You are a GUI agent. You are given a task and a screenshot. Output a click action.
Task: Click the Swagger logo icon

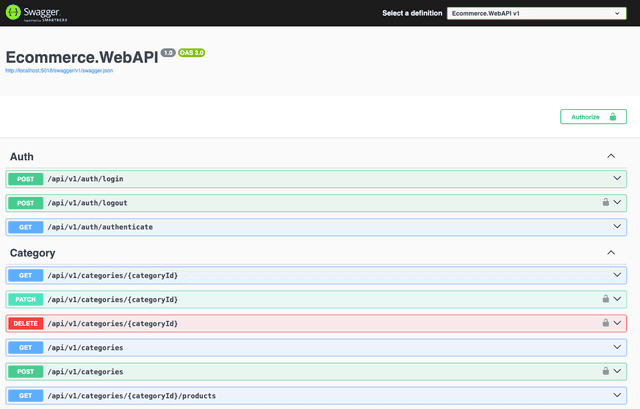point(17,14)
